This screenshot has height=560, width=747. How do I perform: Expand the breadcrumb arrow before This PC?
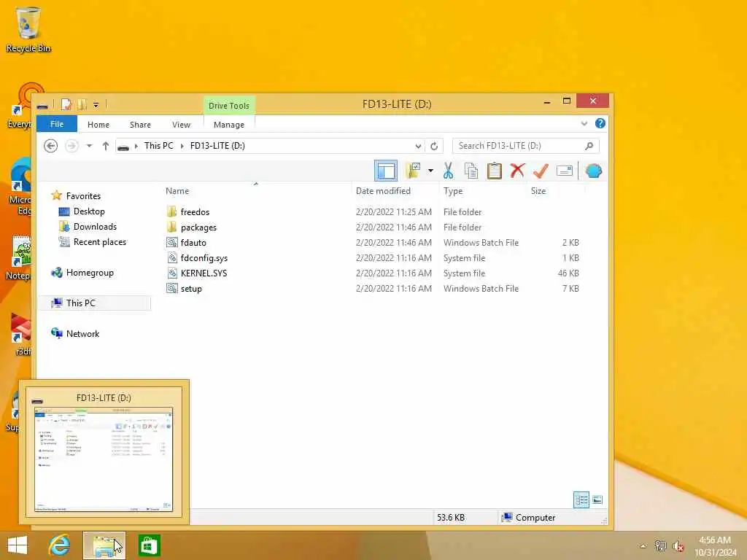click(x=136, y=146)
